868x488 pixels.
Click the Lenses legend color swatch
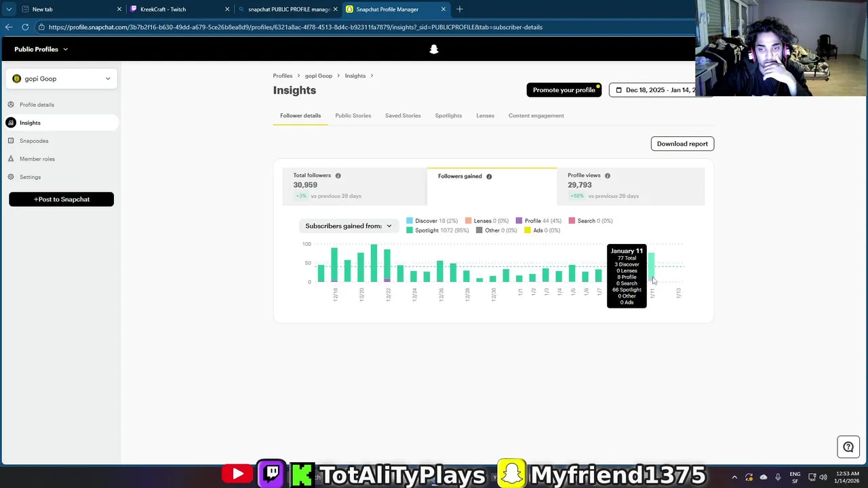(x=469, y=221)
